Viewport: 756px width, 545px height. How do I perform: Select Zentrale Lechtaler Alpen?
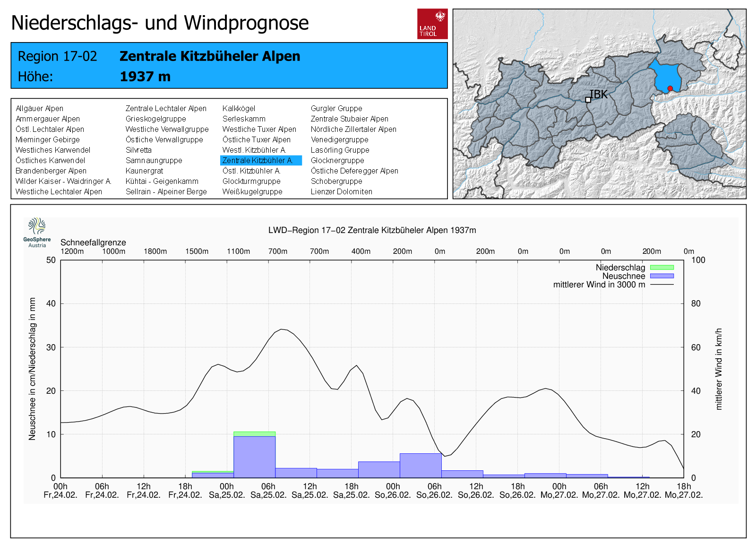pos(166,109)
